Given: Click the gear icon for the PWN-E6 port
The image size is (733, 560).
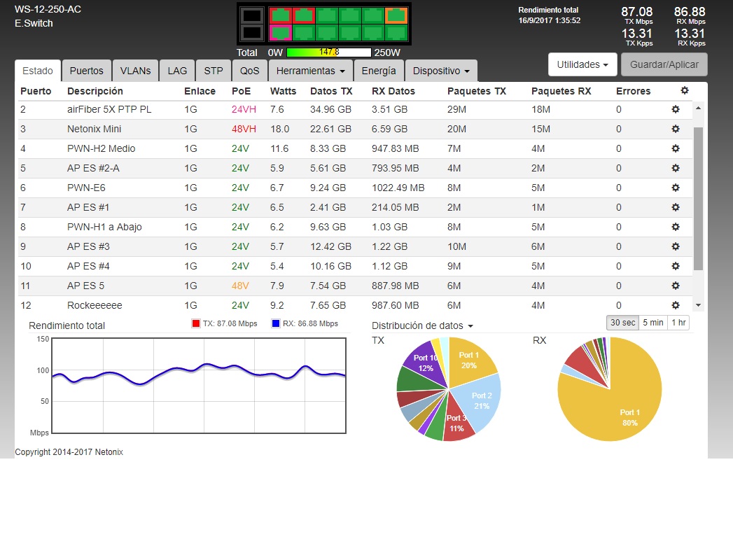Looking at the screenshot, I should [676, 188].
